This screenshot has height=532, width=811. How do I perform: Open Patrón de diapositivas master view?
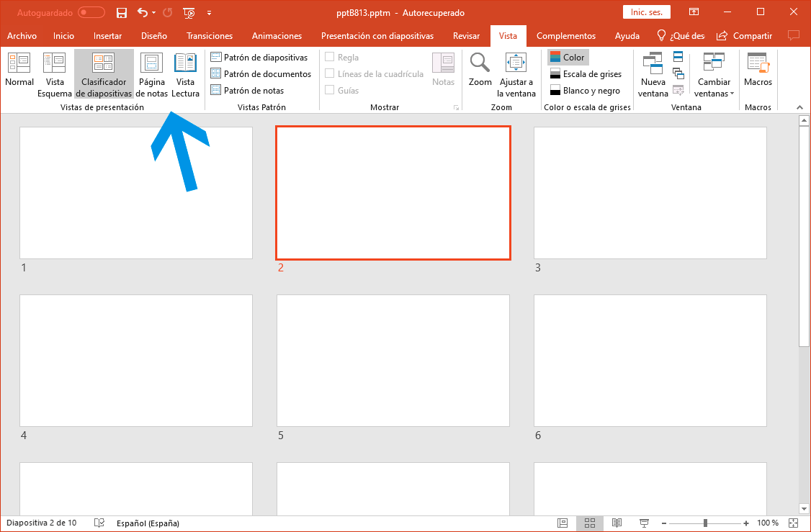(259, 58)
